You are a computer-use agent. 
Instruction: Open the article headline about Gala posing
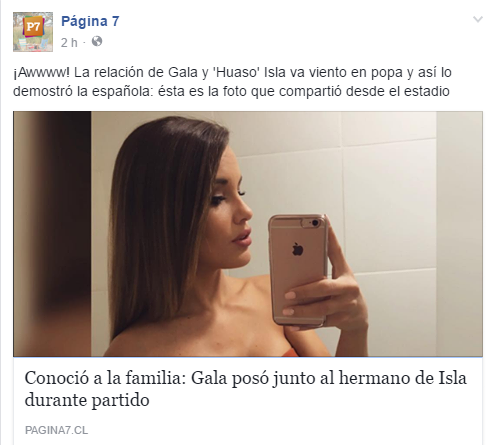pos(245,389)
